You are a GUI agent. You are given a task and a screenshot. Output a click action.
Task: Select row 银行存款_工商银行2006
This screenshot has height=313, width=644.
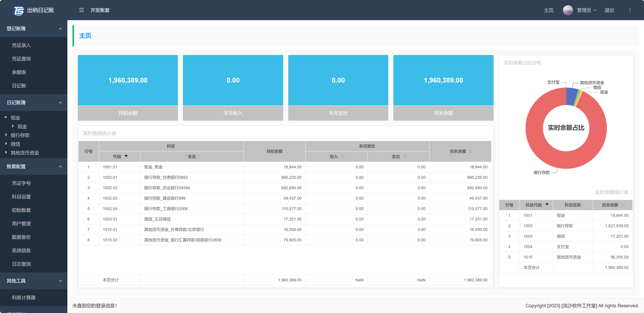pos(285,209)
